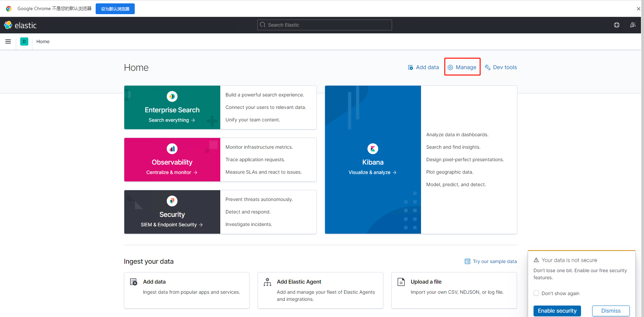Click the Add Elastic Agent icon

[267, 282]
